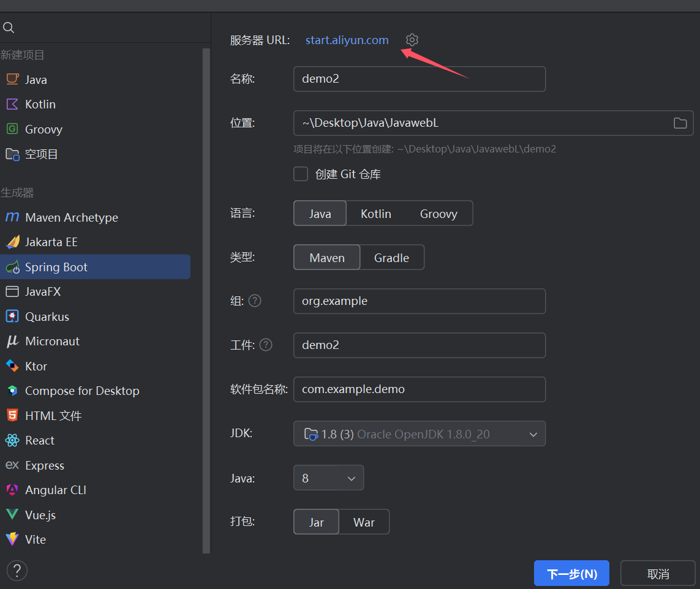
Task: Click the Groovy G icon
Action: tap(12, 129)
